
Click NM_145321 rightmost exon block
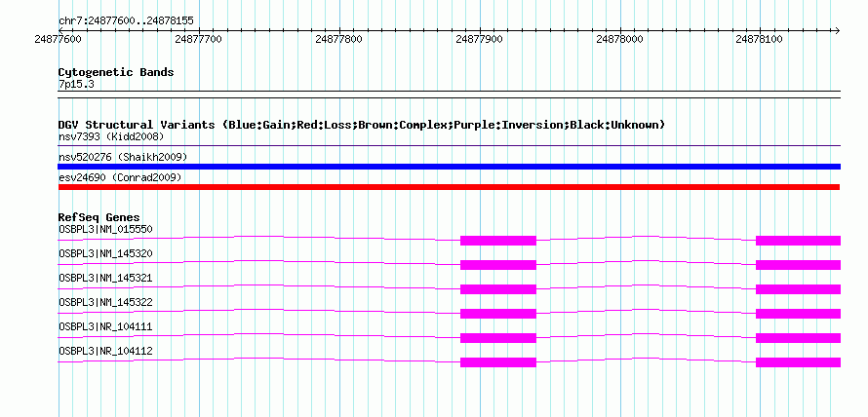click(798, 289)
